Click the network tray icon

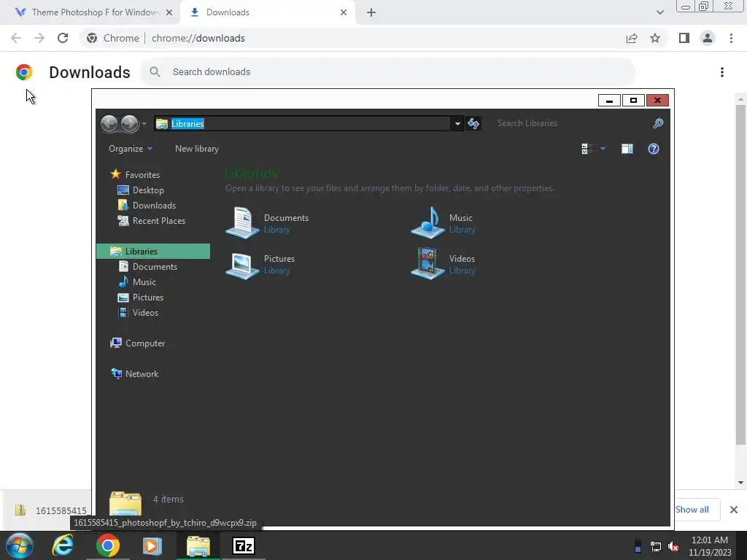click(x=656, y=547)
